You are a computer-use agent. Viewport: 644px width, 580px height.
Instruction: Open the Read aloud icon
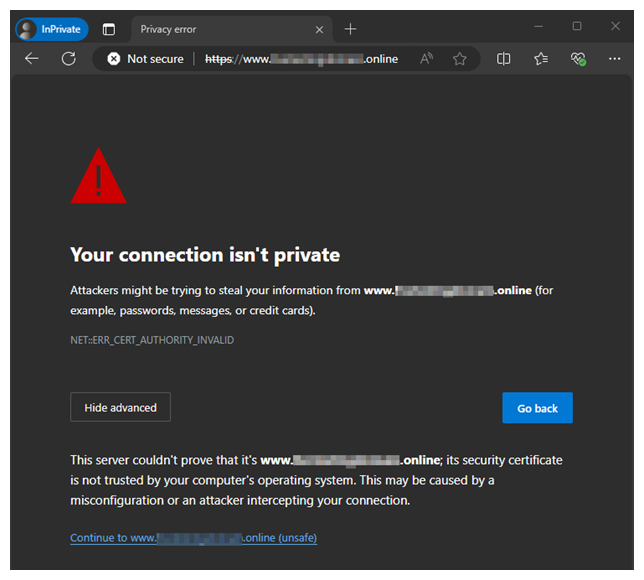pos(427,59)
